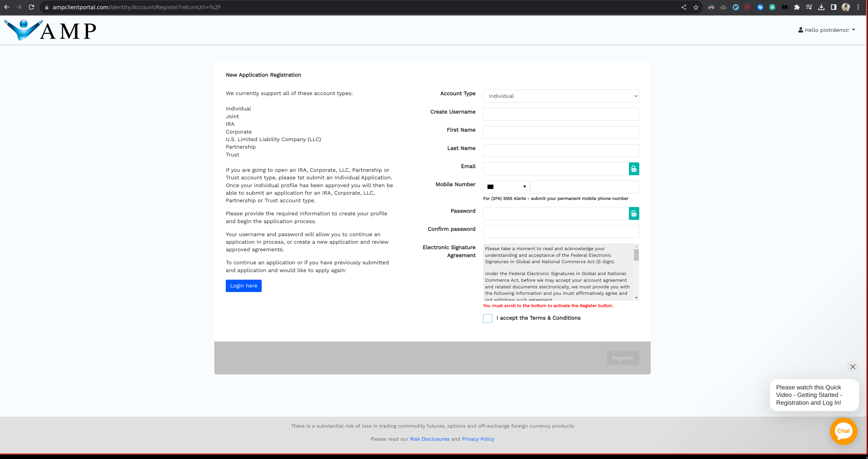Reload the page
Screen dimensions: 868x459
(x=31, y=7)
